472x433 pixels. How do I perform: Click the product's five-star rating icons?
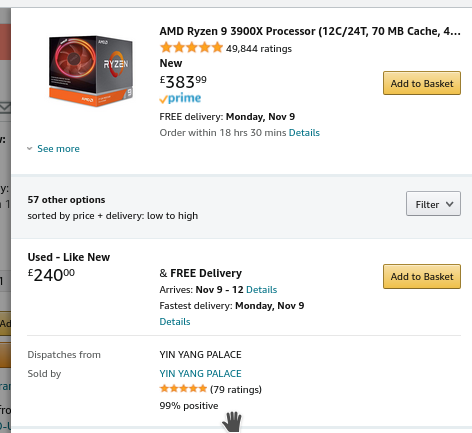coord(191,48)
